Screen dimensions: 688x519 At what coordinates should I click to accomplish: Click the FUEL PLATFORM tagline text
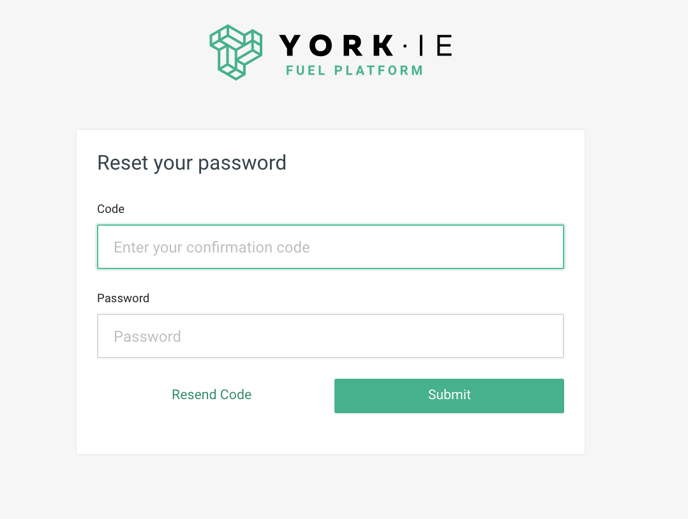coord(355,71)
